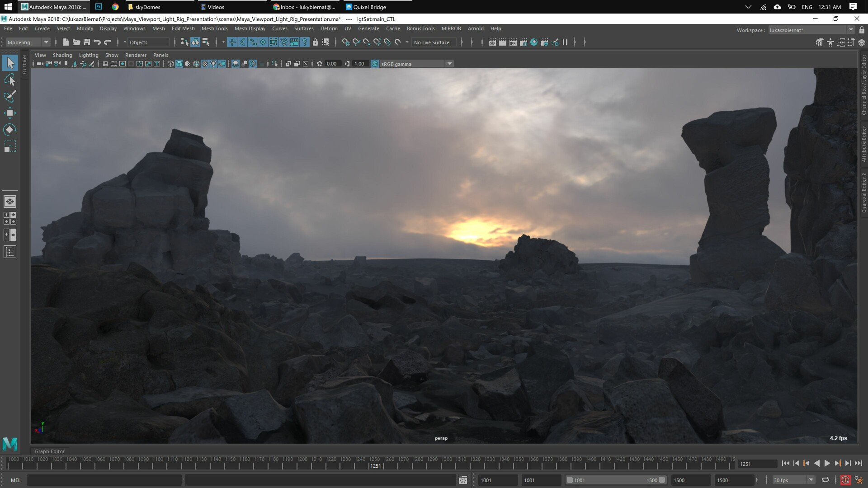The image size is (868, 488).
Task: Toggle smooth shade all in viewport
Action: [179, 64]
